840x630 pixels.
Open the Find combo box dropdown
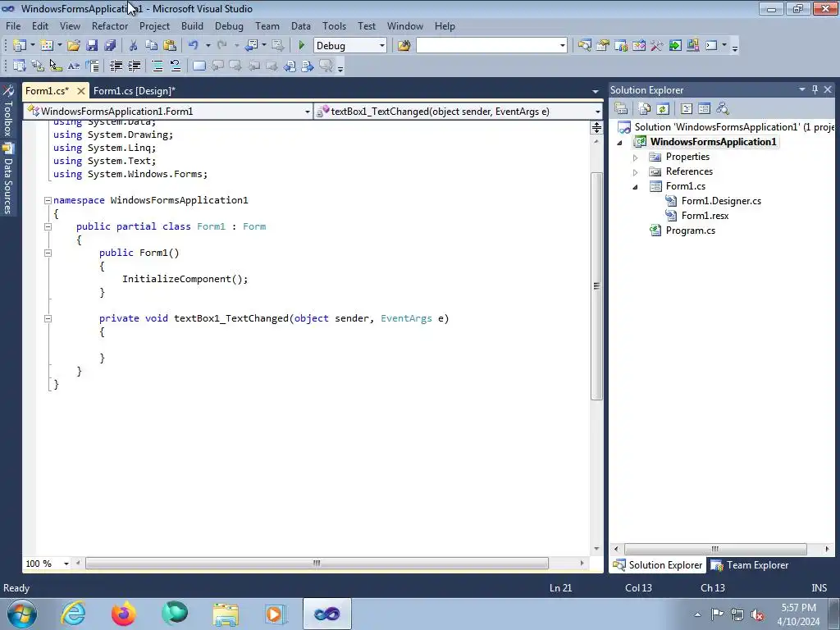tap(563, 46)
